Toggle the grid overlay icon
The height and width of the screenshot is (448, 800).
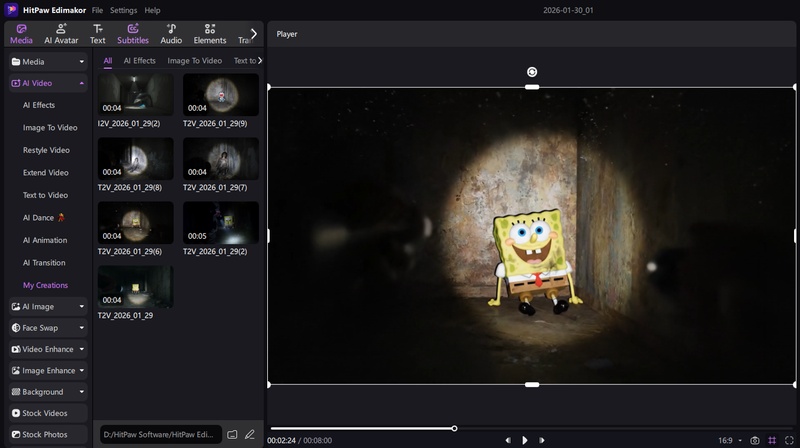[x=772, y=440]
